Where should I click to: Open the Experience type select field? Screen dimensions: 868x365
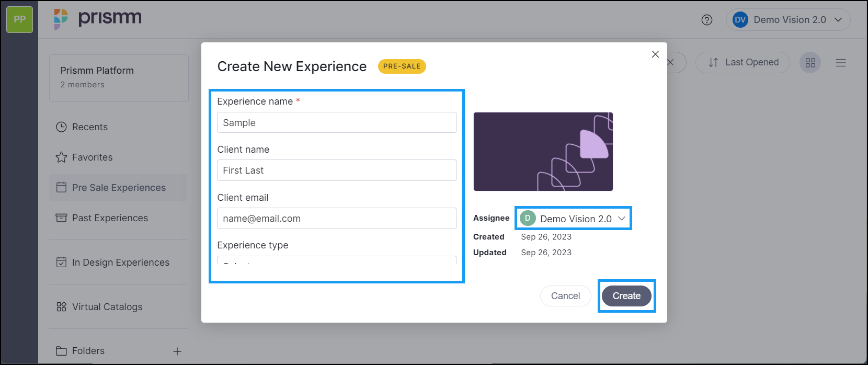337,260
